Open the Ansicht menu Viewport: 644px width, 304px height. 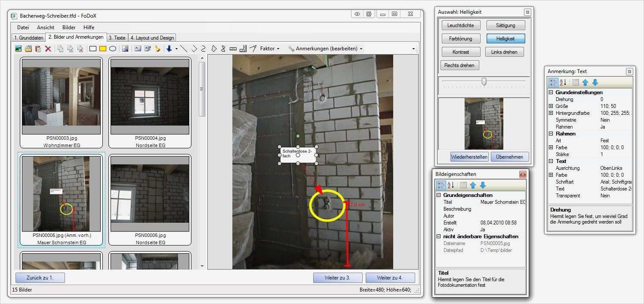tap(46, 28)
